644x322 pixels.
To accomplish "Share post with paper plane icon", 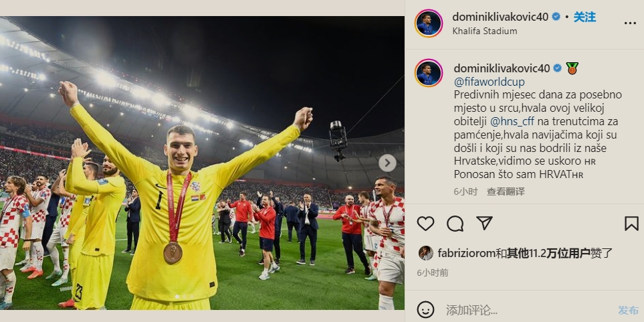I will pos(484,223).
